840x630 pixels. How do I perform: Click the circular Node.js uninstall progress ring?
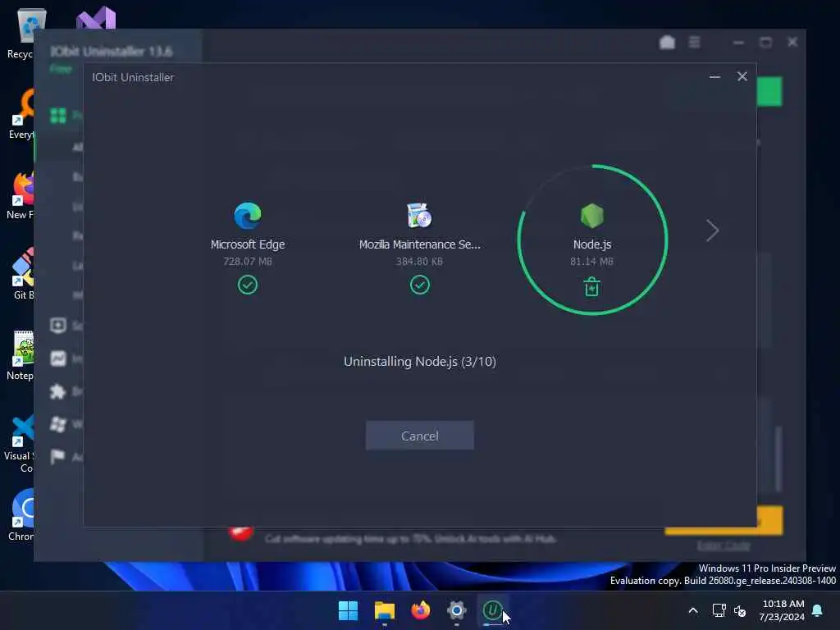click(x=592, y=240)
